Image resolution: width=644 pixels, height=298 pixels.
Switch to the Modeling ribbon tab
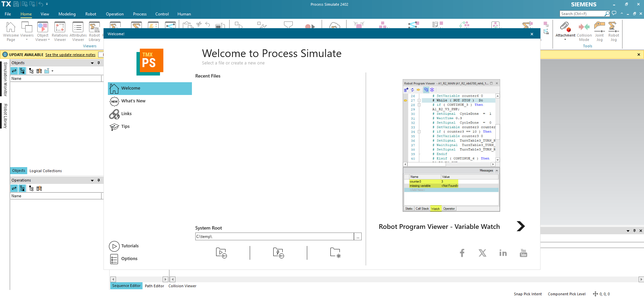coord(67,14)
